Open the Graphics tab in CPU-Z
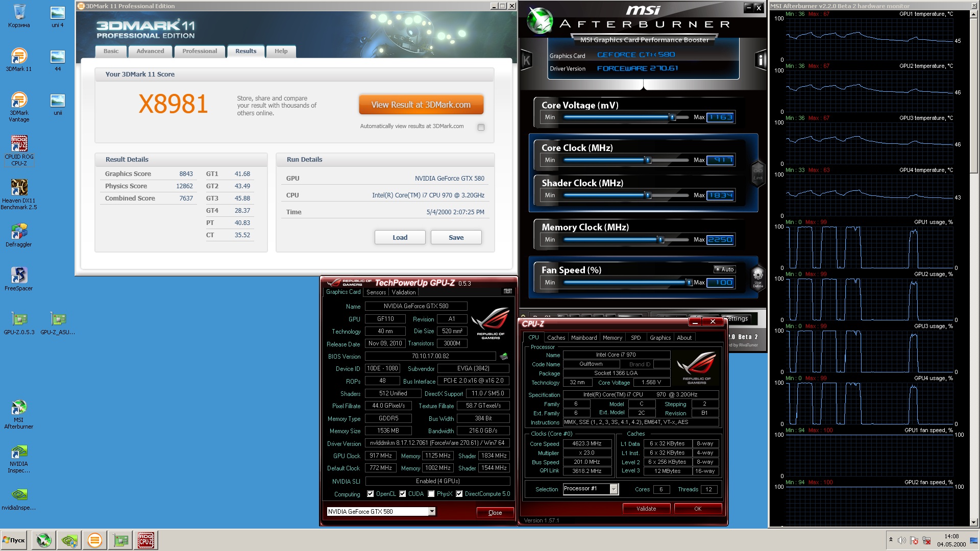The width and height of the screenshot is (980, 551). point(660,338)
